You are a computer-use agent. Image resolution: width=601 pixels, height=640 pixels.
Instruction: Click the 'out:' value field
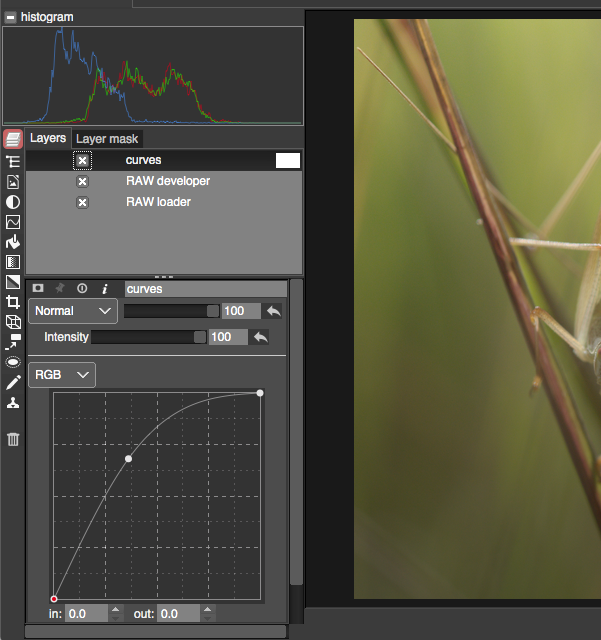[179, 614]
